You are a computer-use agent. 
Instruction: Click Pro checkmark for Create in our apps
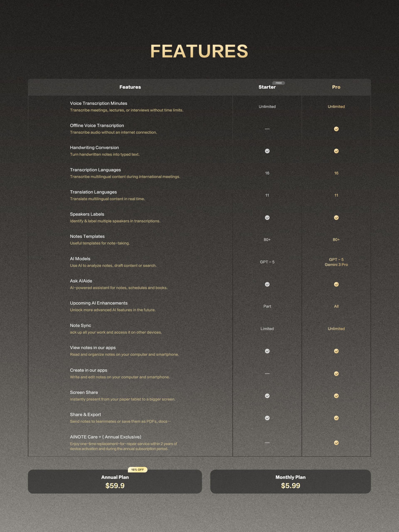[x=336, y=373]
